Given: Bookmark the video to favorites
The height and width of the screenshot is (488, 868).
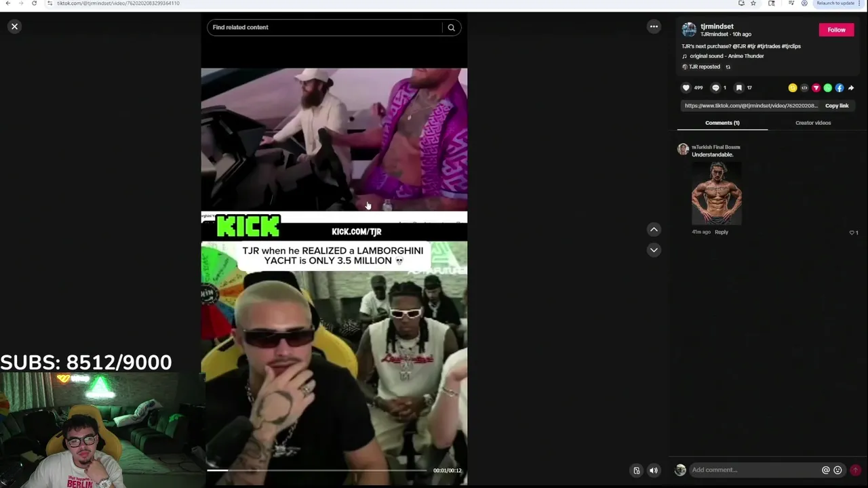Looking at the screenshot, I should coord(739,87).
